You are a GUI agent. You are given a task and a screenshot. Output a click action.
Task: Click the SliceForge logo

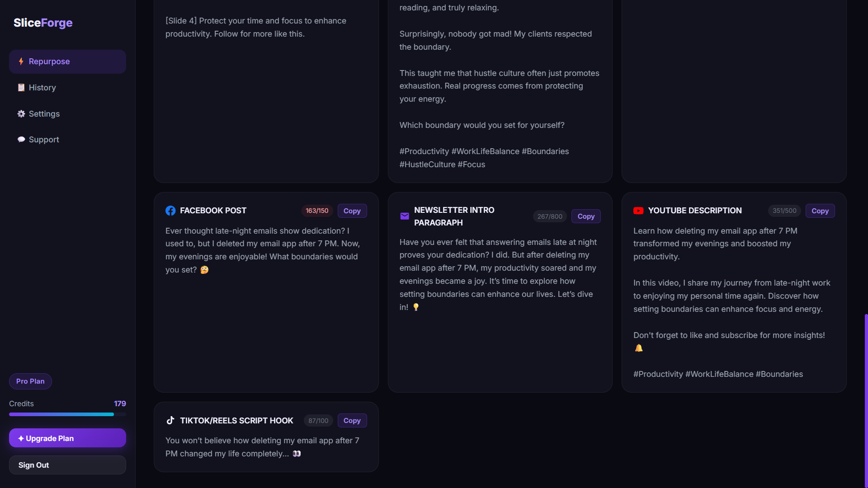(43, 23)
